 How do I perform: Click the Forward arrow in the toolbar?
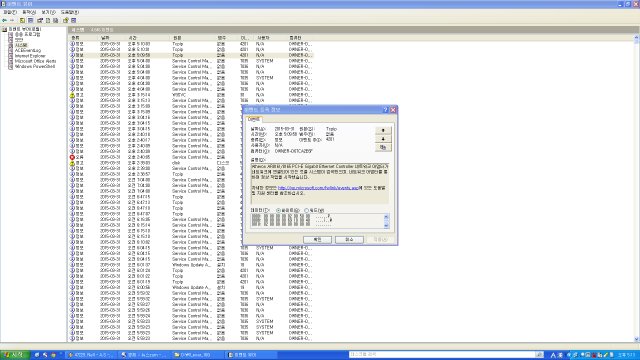tap(12, 20)
